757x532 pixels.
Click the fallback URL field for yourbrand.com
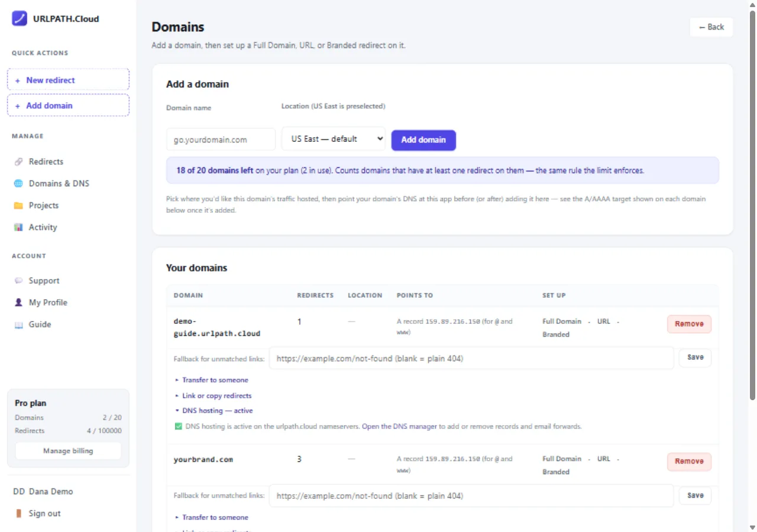(x=471, y=496)
